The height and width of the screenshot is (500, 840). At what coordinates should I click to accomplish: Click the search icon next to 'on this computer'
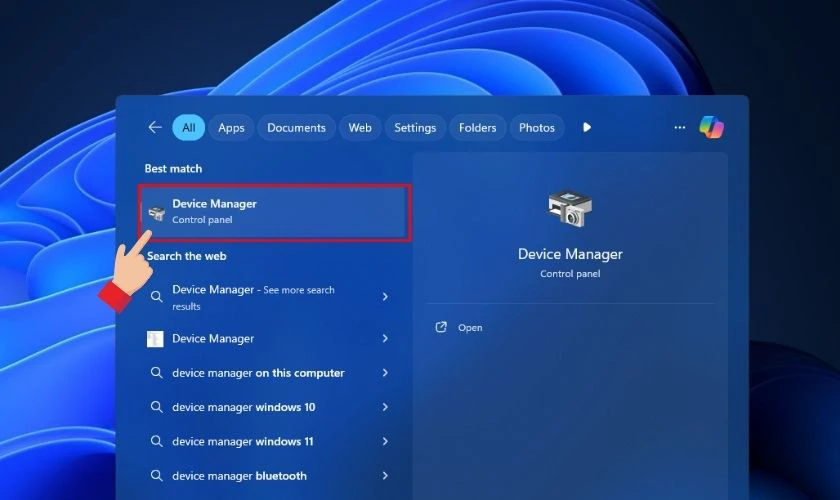(x=156, y=372)
